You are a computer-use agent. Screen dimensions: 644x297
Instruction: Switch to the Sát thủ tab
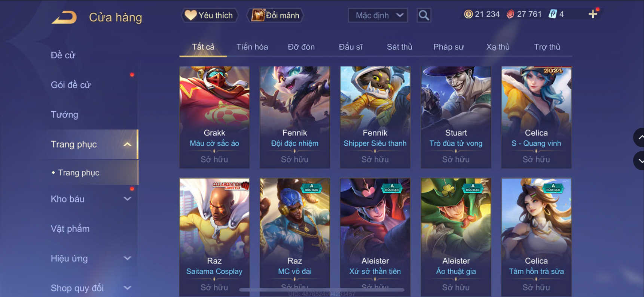[x=399, y=47]
